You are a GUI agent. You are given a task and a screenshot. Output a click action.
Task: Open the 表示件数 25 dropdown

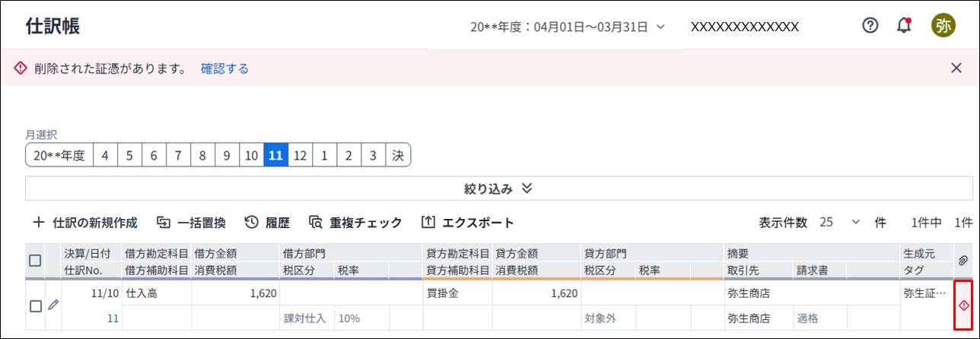pos(839,223)
